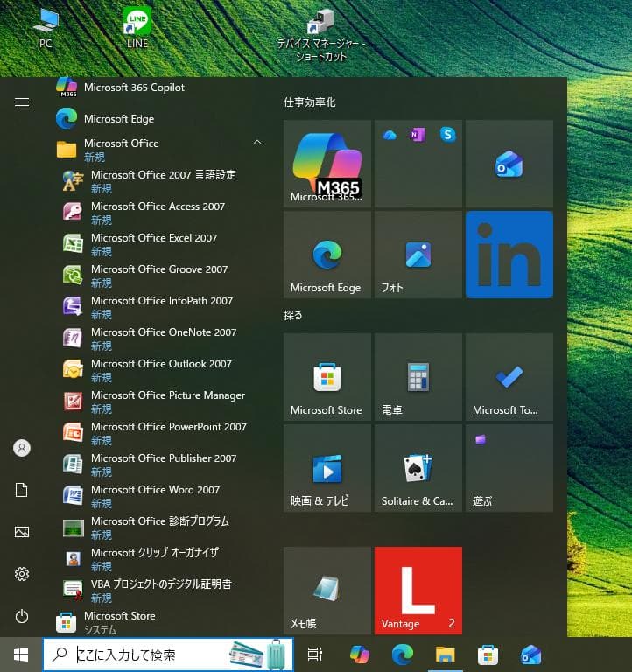Select the LINE desktop shortcut
The width and height of the screenshot is (632, 672).
(137, 27)
